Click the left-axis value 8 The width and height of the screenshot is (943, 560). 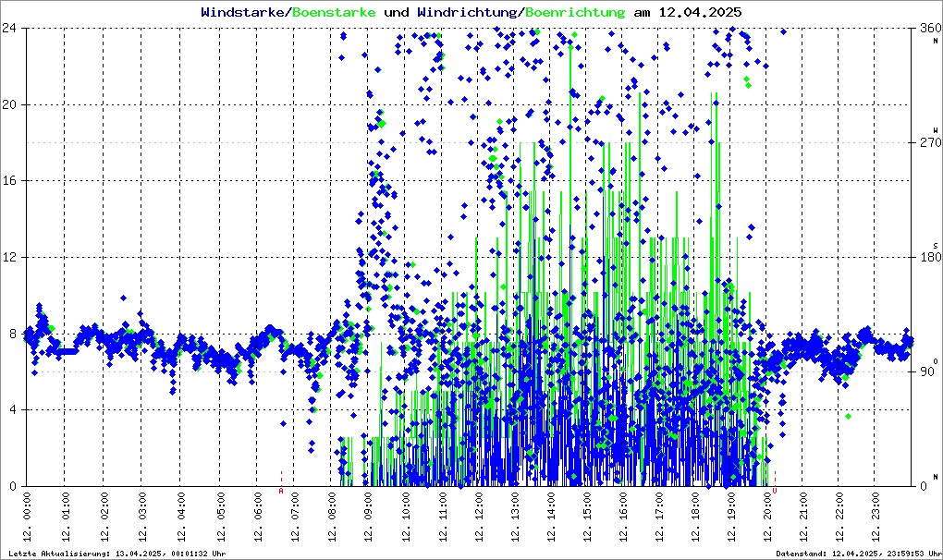tap(13, 333)
